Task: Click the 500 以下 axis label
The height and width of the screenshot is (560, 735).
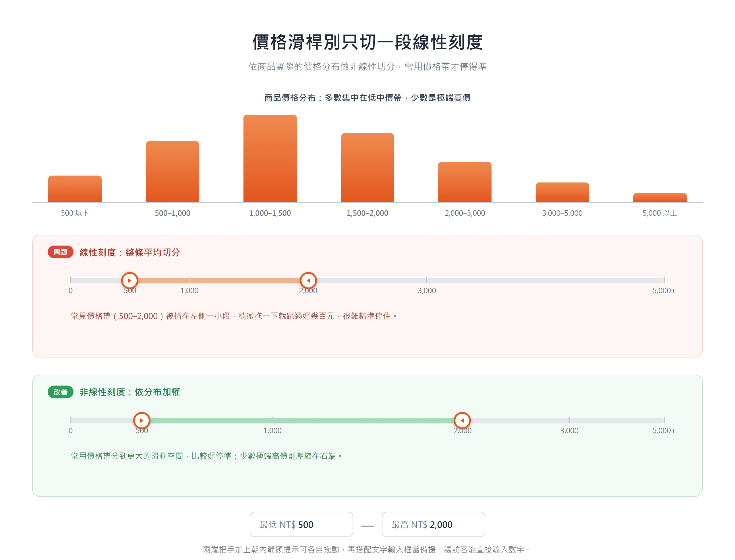Action: click(x=75, y=213)
